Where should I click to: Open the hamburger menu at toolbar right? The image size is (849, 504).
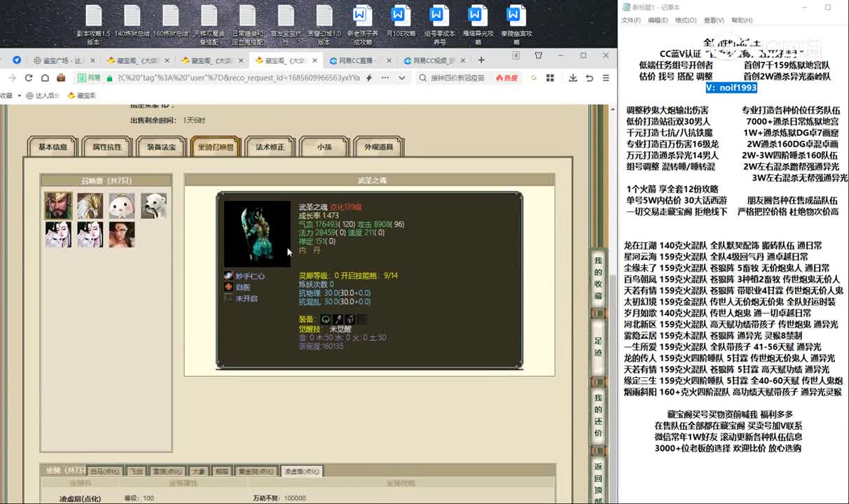coord(606,78)
